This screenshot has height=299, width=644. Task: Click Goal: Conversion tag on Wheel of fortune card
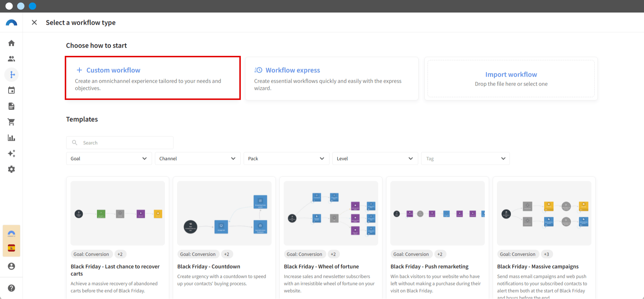304,254
